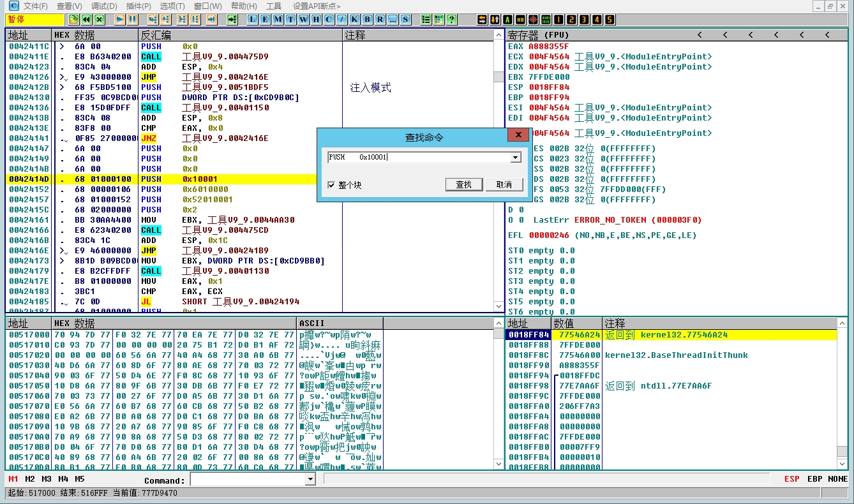Toggle the 整个块 checkbox in search dialog

click(x=331, y=185)
